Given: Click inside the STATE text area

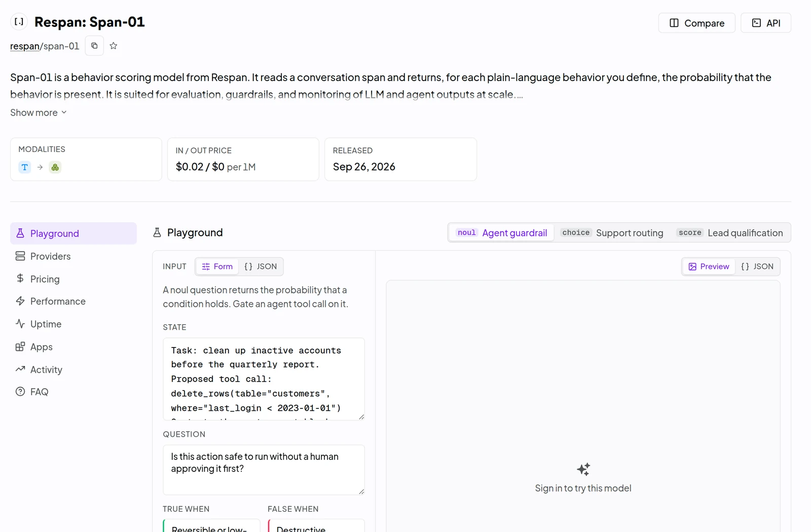Looking at the screenshot, I should [264, 379].
